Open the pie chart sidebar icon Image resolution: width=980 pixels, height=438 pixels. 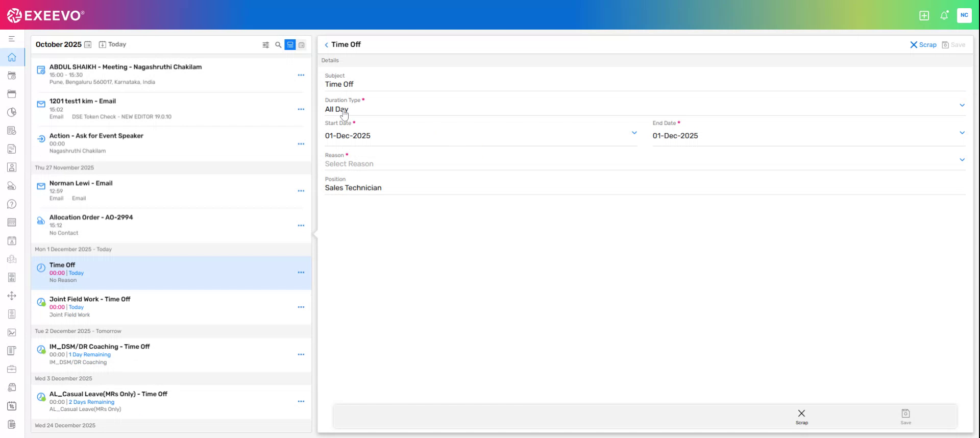pos(12,112)
